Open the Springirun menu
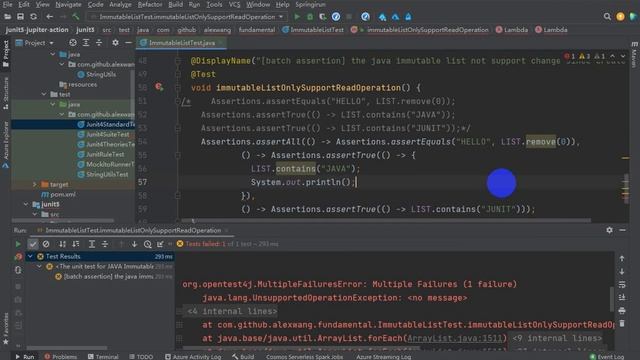The width and height of the screenshot is (640, 360). coord(311,4)
